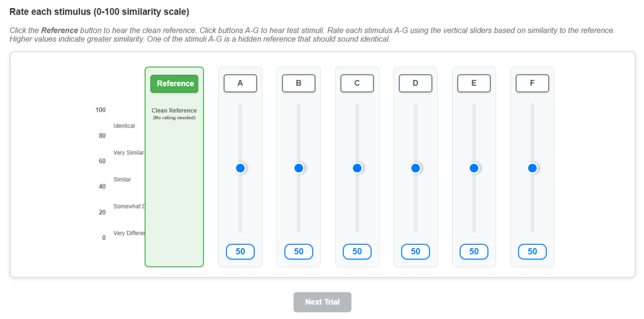644x319 pixels.
Task: Click the rating value box under slider C
Action: coord(357,251)
